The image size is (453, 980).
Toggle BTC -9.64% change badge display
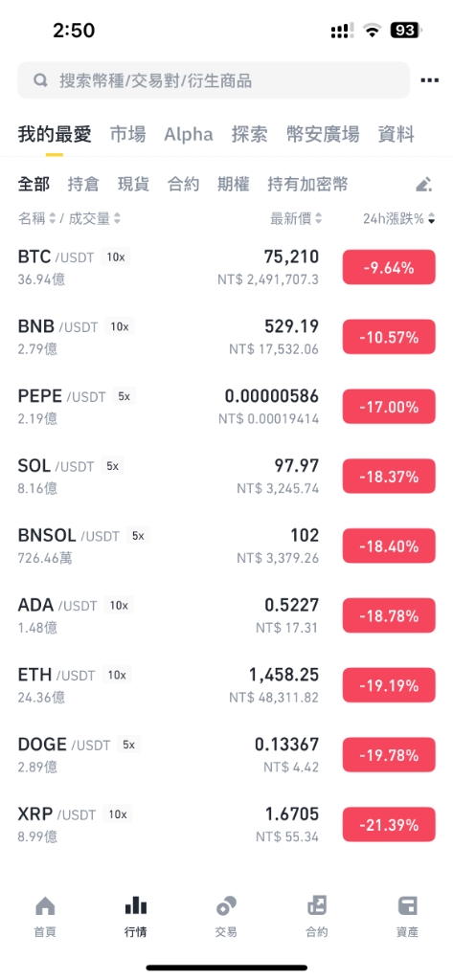point(389,268)
